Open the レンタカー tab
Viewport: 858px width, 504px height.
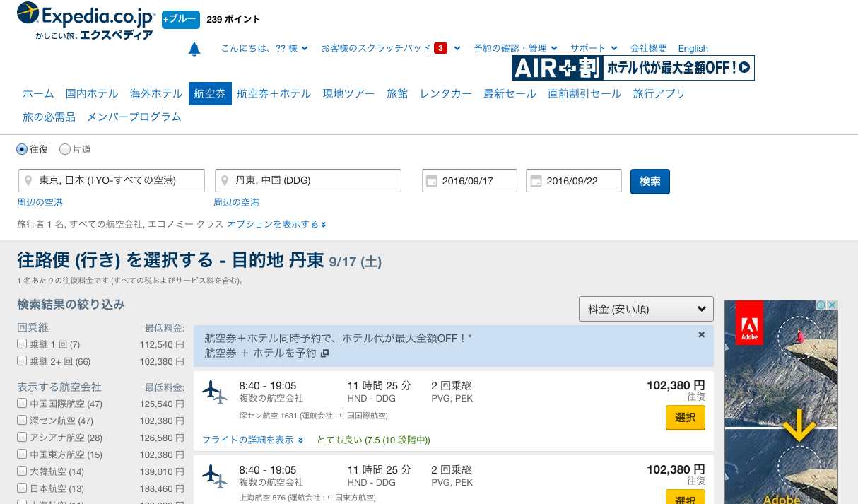(446, 93)
